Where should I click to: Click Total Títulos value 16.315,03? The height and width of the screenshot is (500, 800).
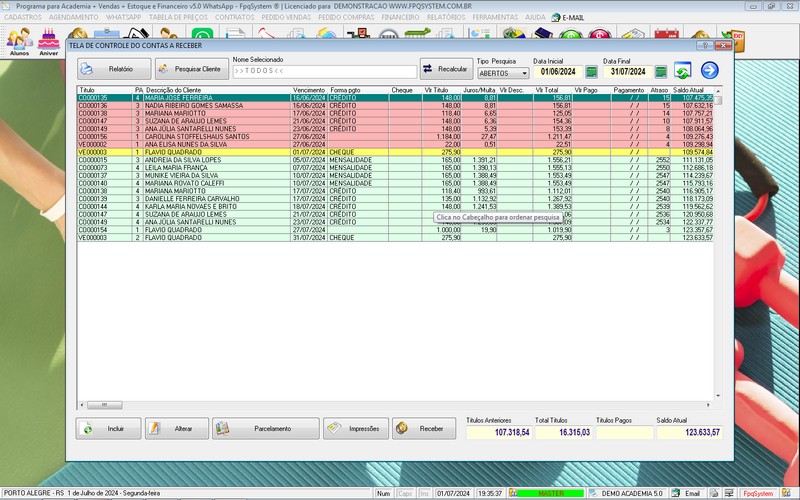click(563, 433)
